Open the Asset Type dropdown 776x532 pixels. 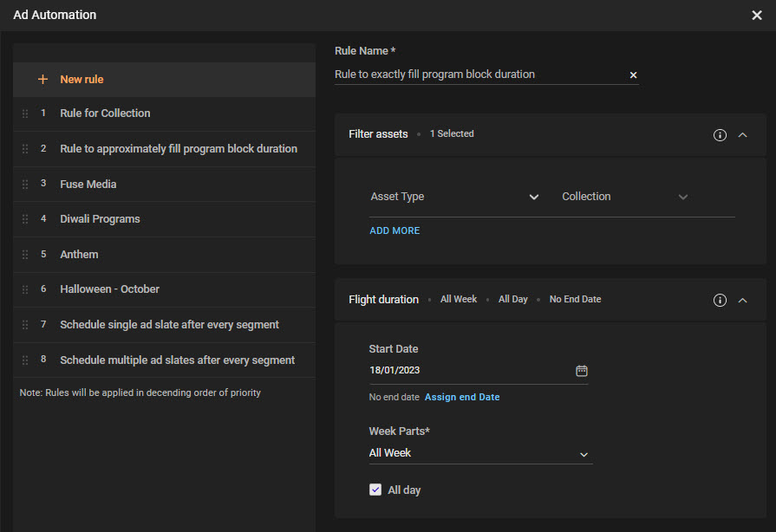point(455,197)
